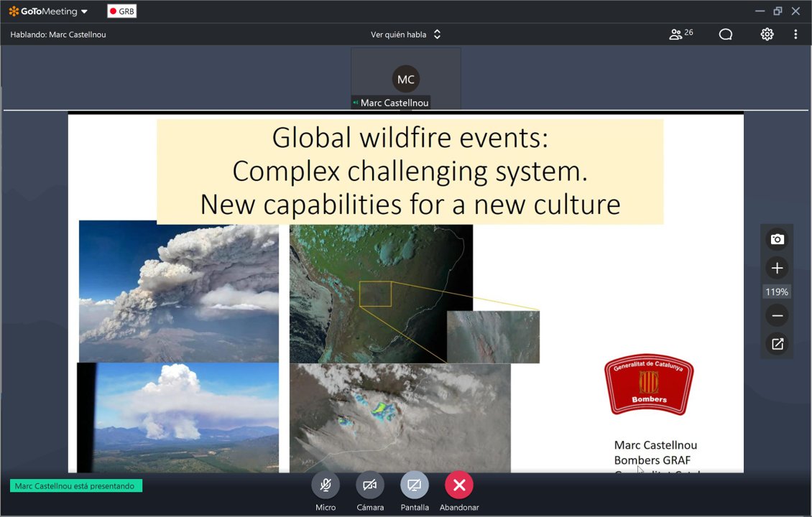Image resolution: width=812 pixels, height=517 pixels.
Task: Open the participants list showing 26 attendees
Action: 681,34
